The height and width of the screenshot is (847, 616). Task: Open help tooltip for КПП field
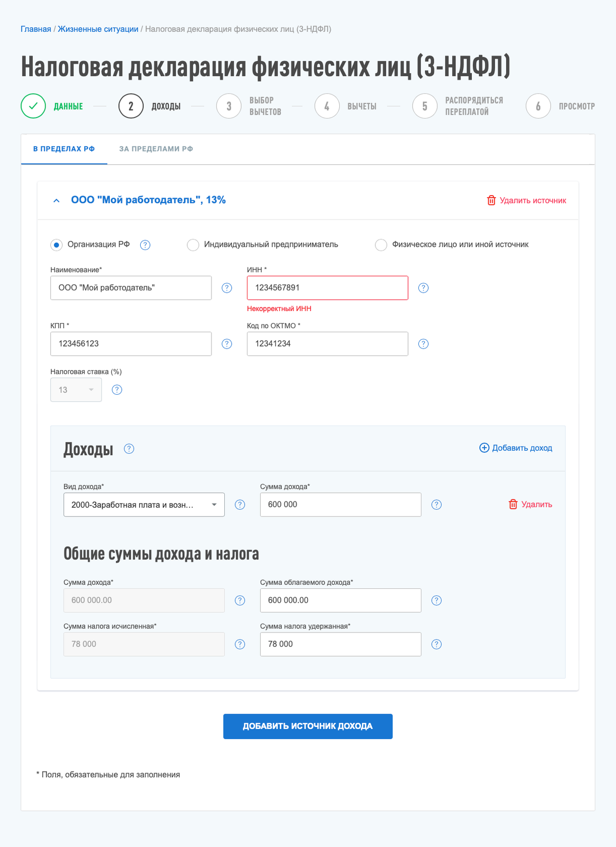click(227, 344)
